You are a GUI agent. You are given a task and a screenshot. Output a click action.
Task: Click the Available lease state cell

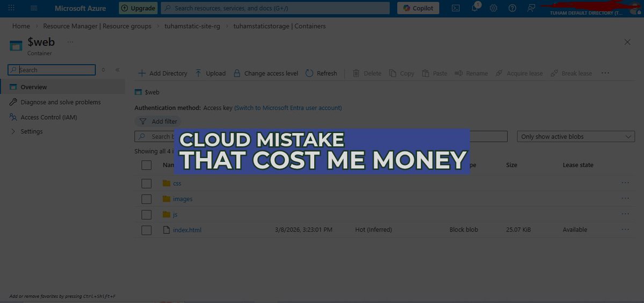[575, 230]
